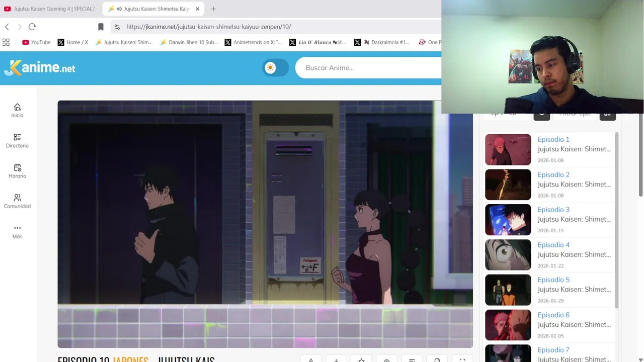
Task: Open Episodio 3 link
Action: (x=553, y=210)
